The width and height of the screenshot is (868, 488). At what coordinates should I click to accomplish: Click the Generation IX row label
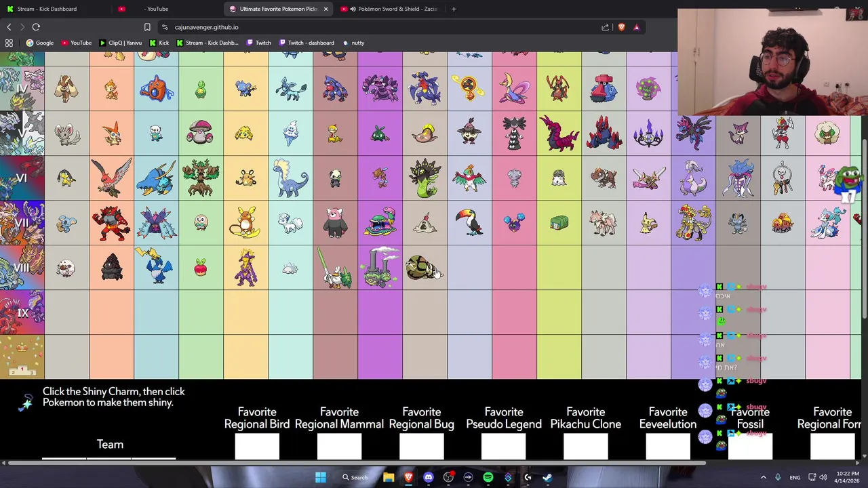pos(22,312)
